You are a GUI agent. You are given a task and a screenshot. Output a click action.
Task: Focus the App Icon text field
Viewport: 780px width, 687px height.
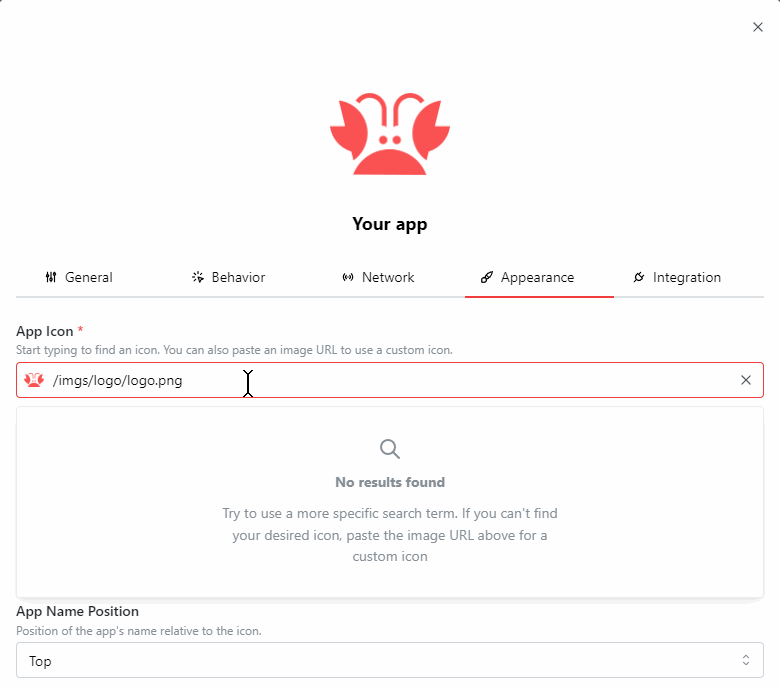point(400,380)
